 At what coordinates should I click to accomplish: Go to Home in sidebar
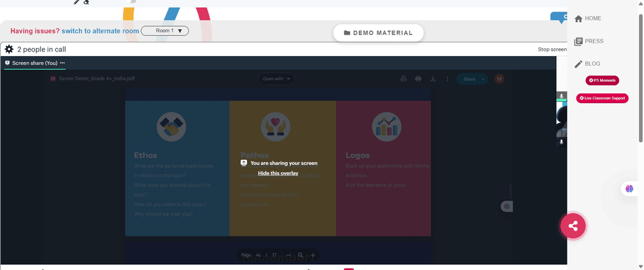click(x=588, y=19)
